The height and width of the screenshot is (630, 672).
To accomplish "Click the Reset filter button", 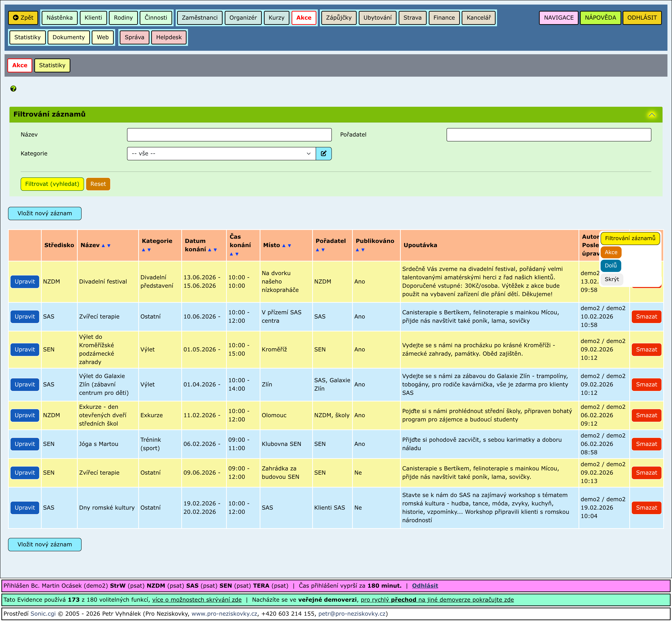I will (98, 184).
